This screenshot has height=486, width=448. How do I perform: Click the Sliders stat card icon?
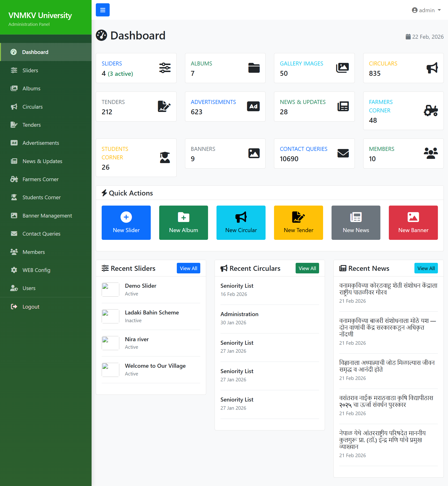[x=165, y=68]
